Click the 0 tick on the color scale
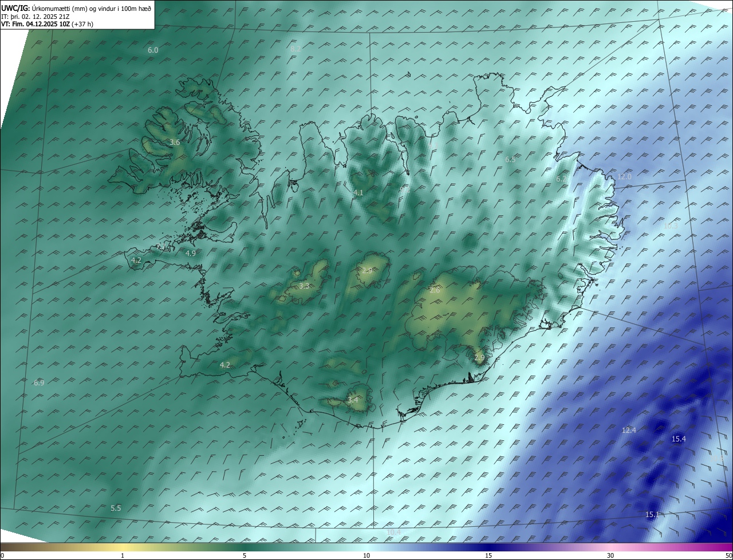Screen dimensions: 733x560 point(2,555)
